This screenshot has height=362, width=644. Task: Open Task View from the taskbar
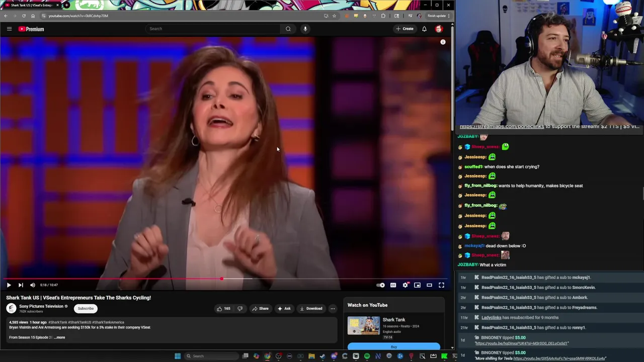[246, 356]
